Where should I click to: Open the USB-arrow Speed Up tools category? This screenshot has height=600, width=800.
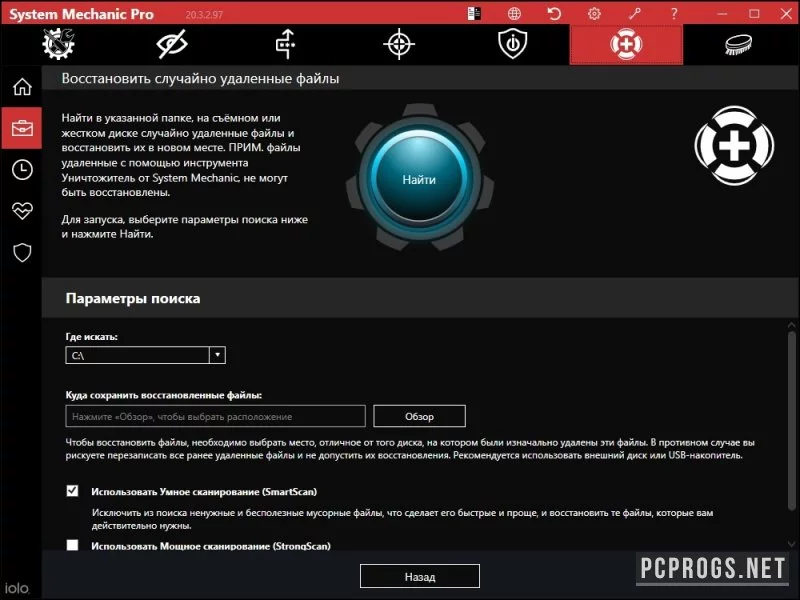pos(286,44)
